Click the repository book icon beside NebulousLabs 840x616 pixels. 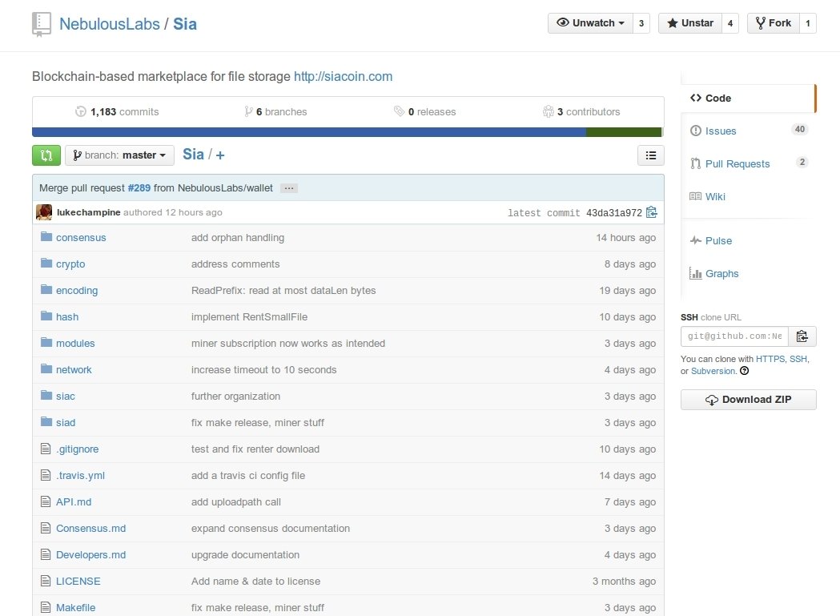click(x=42, y=24)
